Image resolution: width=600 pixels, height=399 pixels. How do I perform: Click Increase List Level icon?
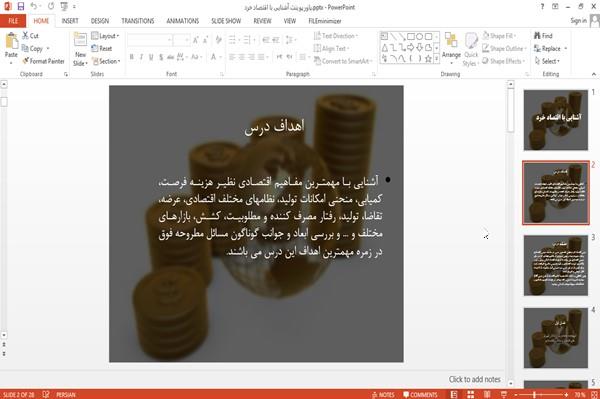pyautogui.click(x=275, y=40)
